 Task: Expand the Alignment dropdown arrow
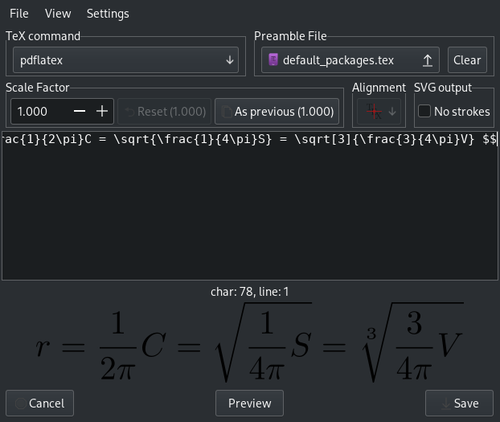click(392, 111)
